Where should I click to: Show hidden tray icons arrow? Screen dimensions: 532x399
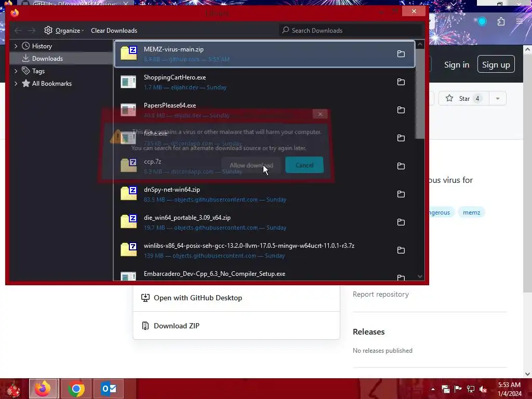(433, 389)
